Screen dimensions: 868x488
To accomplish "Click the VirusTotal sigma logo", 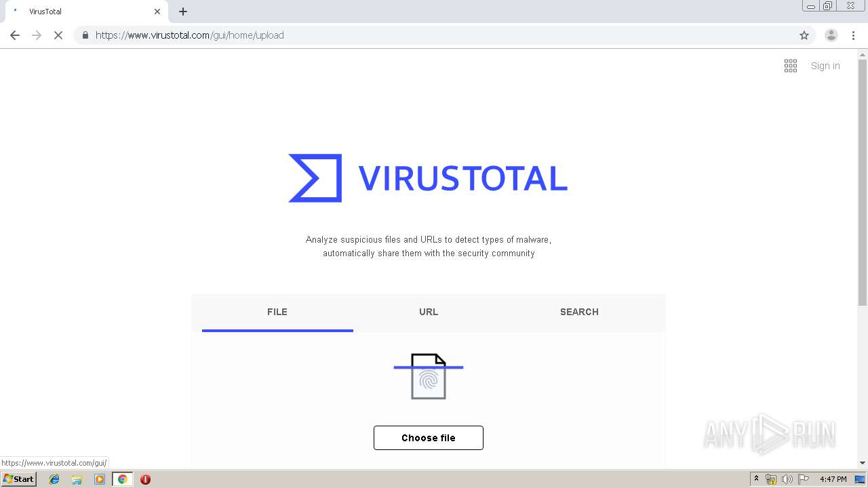I will point(315,178).
